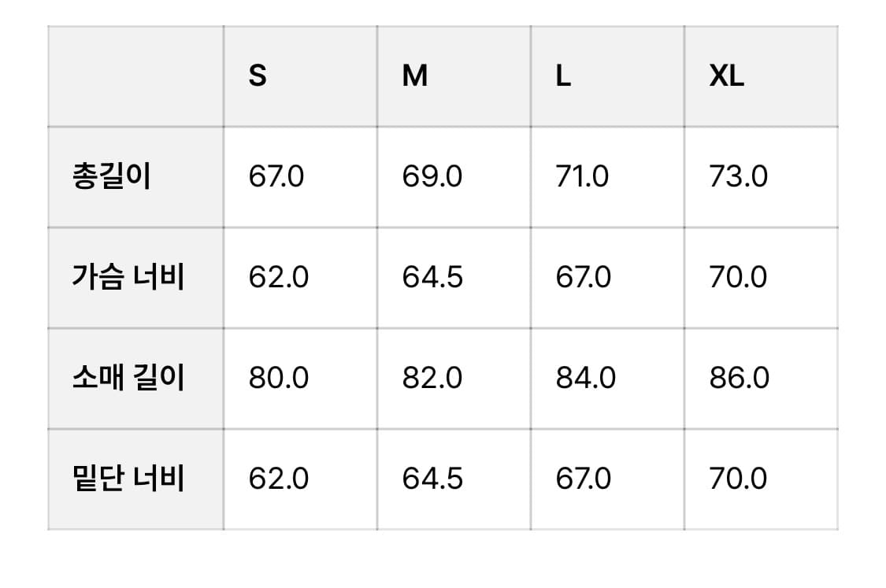This screenshot has width=886, height=588.
Task: Select 밑단 너비 value 67.0 for L
Action: coord(583,479)
